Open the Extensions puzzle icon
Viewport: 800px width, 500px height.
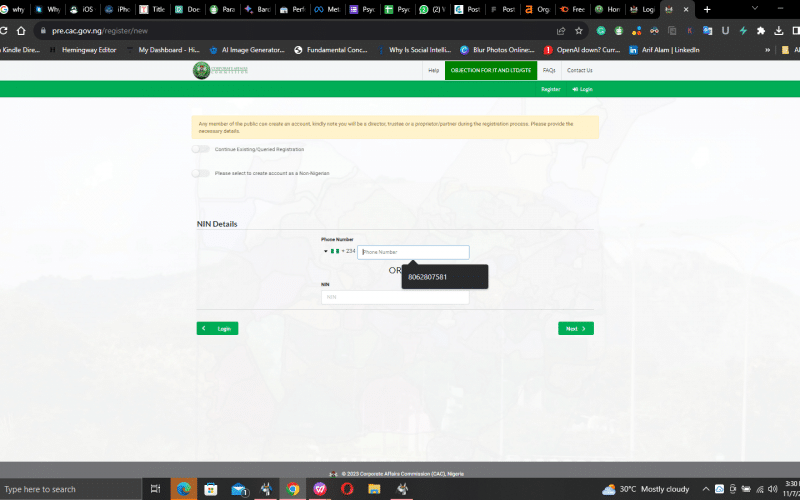[x=759, y=31]
